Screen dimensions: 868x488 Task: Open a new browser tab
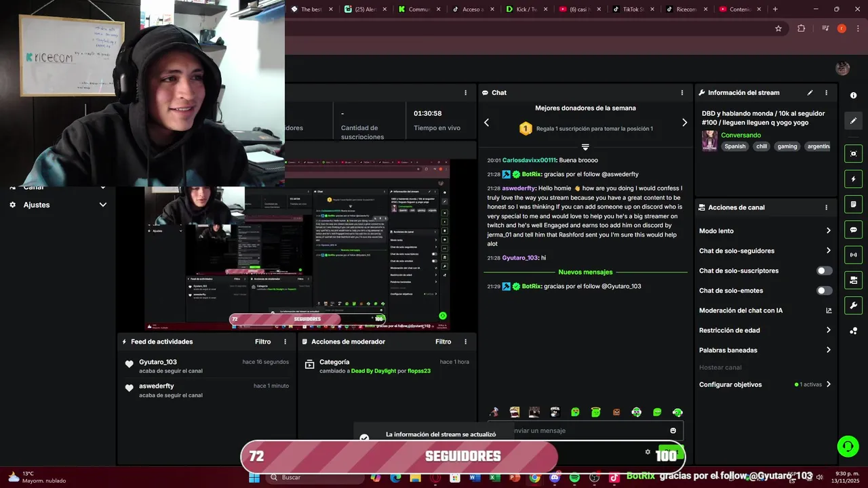tap(775, 9)
